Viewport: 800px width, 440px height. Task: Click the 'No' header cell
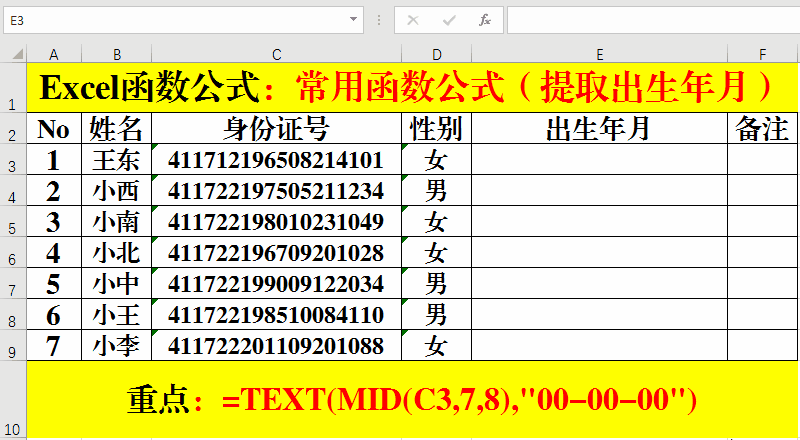tap(54, 128)
